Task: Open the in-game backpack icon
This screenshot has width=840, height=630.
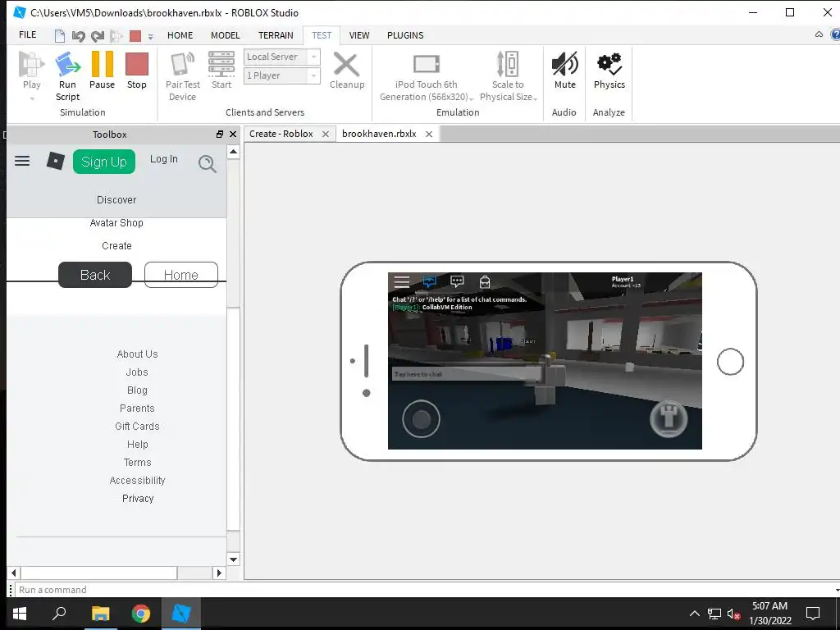Action: click(485, 281)
